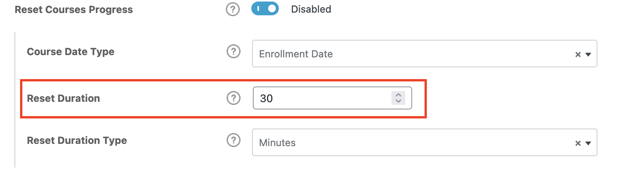644x176 pixels.
Task: Open the Minutes select box
Action: click(413, 143)
